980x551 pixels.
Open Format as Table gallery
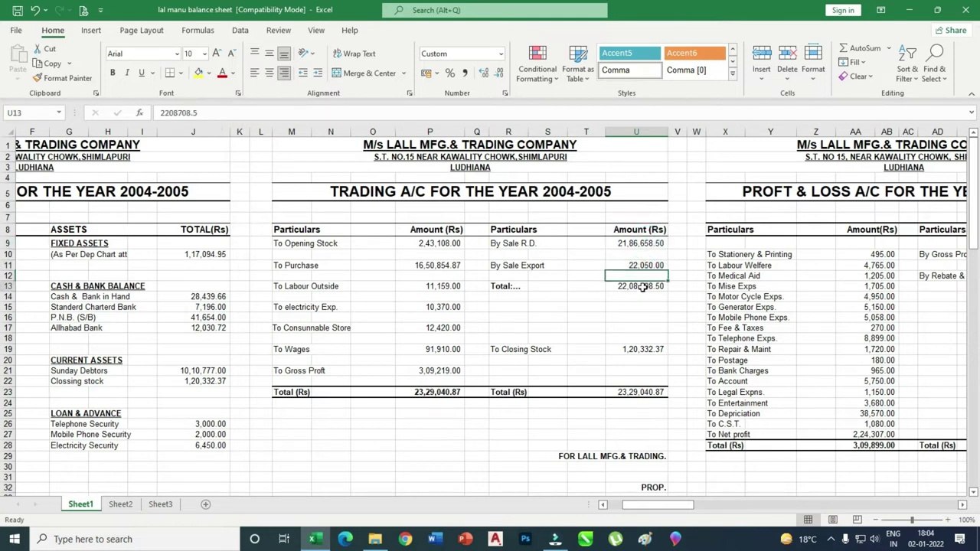pos(578,64)
